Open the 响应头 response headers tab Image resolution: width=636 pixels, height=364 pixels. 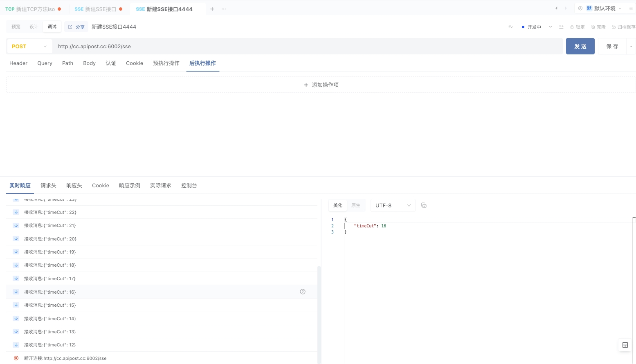pos(74,186)
